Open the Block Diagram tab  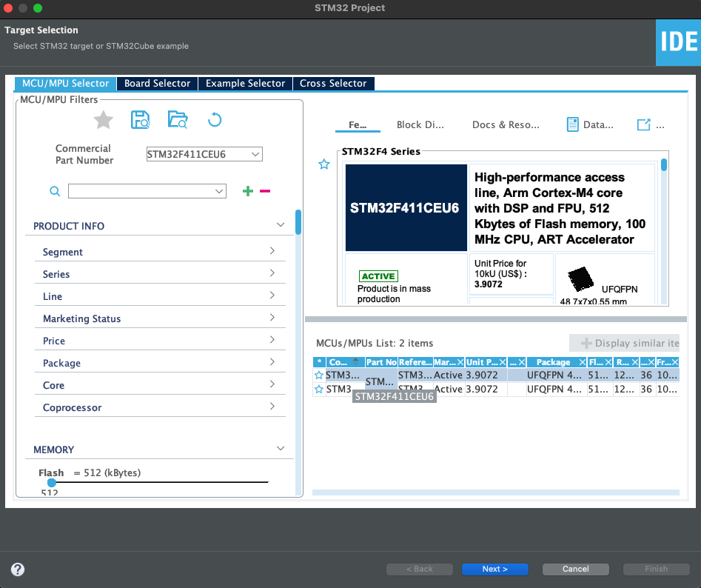[420, 124]
